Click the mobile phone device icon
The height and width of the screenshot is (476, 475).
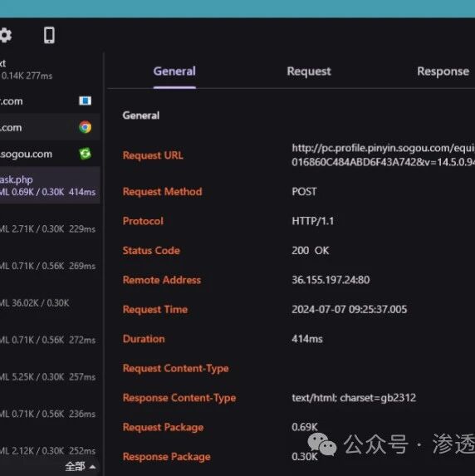pos(49,35)
